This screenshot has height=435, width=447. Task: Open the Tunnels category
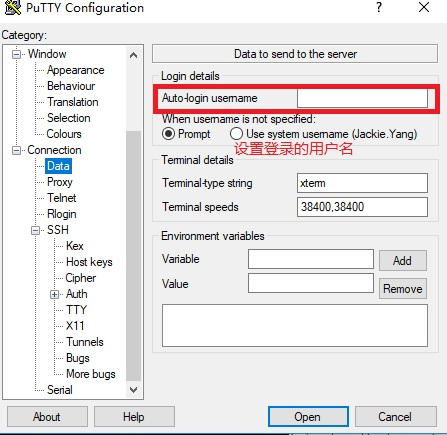coord(85,342)
